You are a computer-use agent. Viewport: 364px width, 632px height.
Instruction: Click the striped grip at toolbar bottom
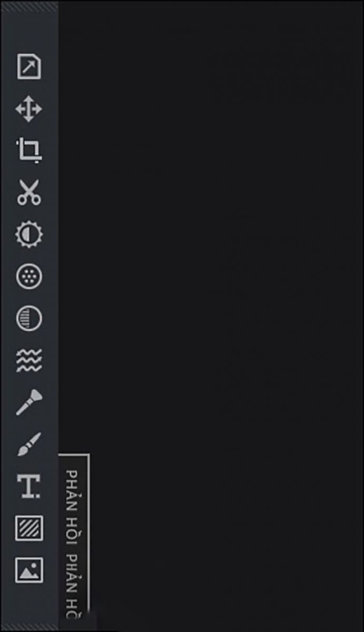click(x=29, y=626)
